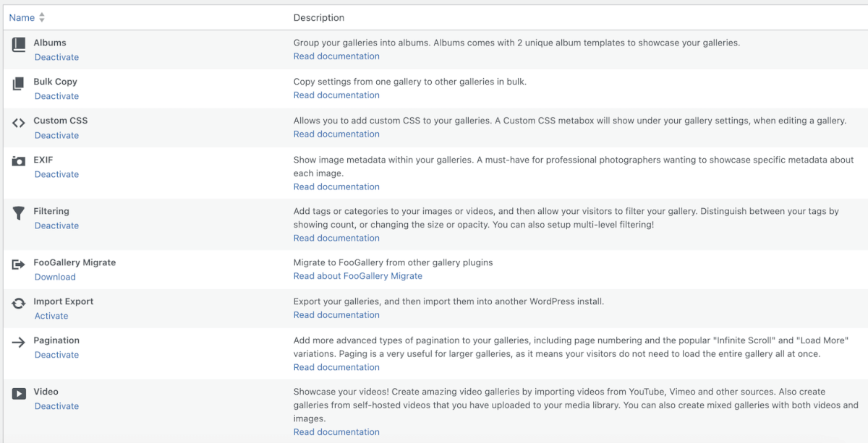Click the Video play icon
Viewport: 868px width, 443px height.
pos(19,394)
